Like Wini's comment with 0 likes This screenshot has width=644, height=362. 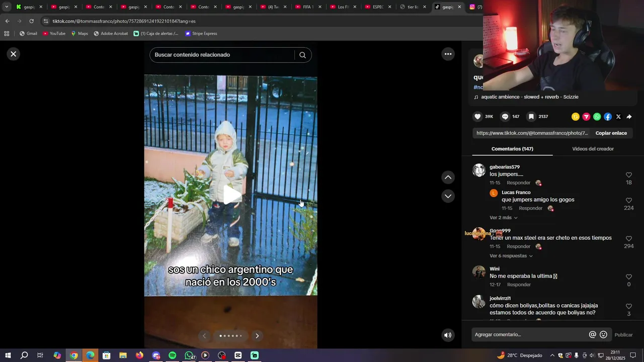click(629, 277)
